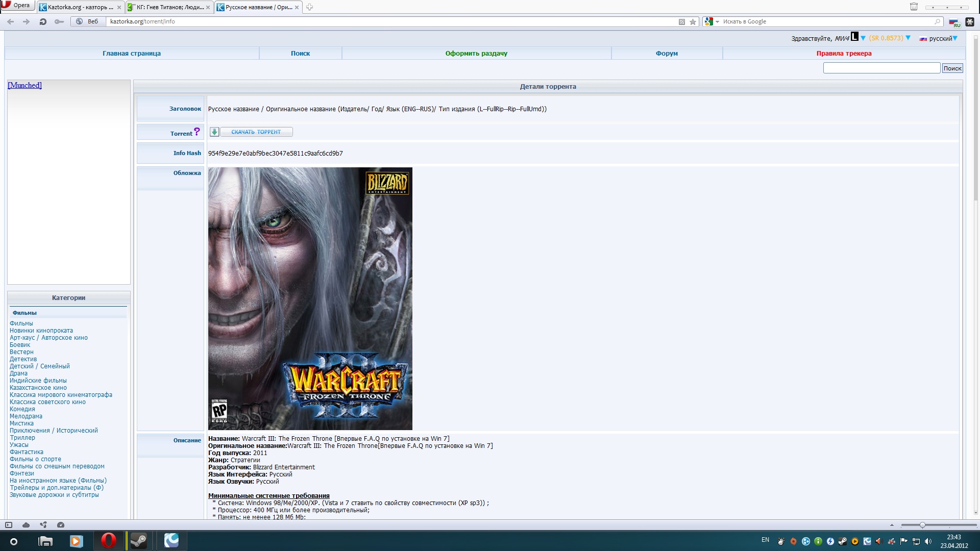Click the Warcraft Frozen Throne cover image
The image size is (980, 551).
310,298
